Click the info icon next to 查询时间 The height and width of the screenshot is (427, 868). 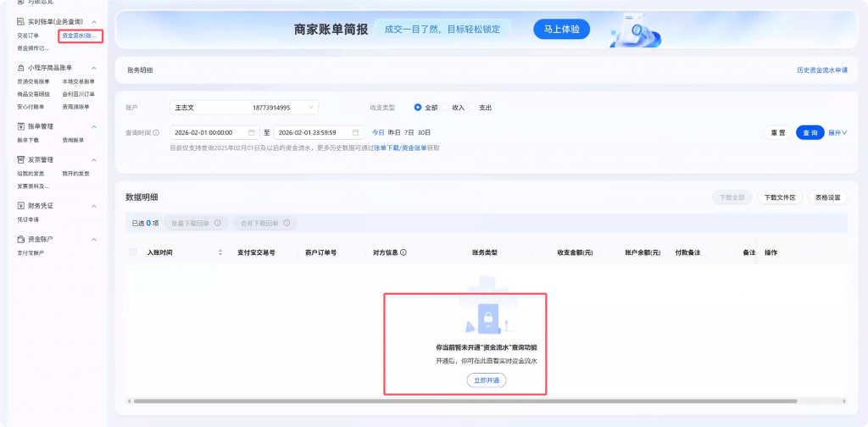156,133
